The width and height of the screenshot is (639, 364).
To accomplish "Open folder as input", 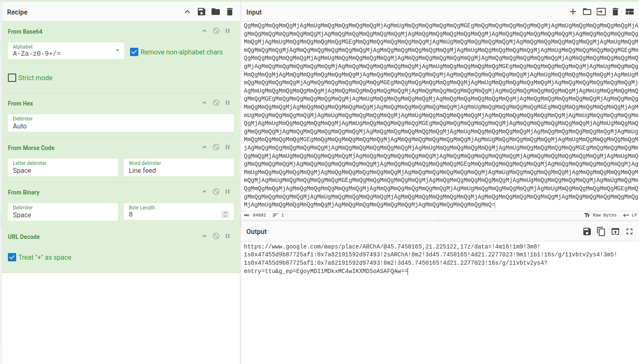I will coord(587,12).
